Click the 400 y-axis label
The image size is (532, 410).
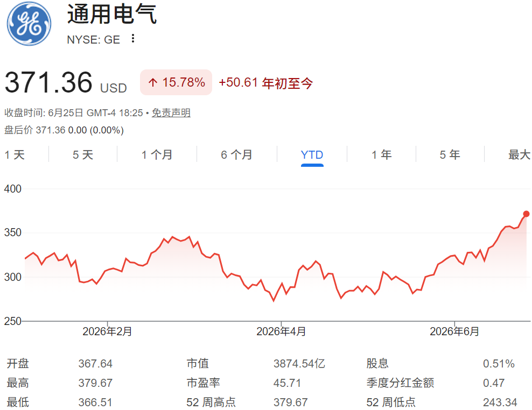[12, 189]
